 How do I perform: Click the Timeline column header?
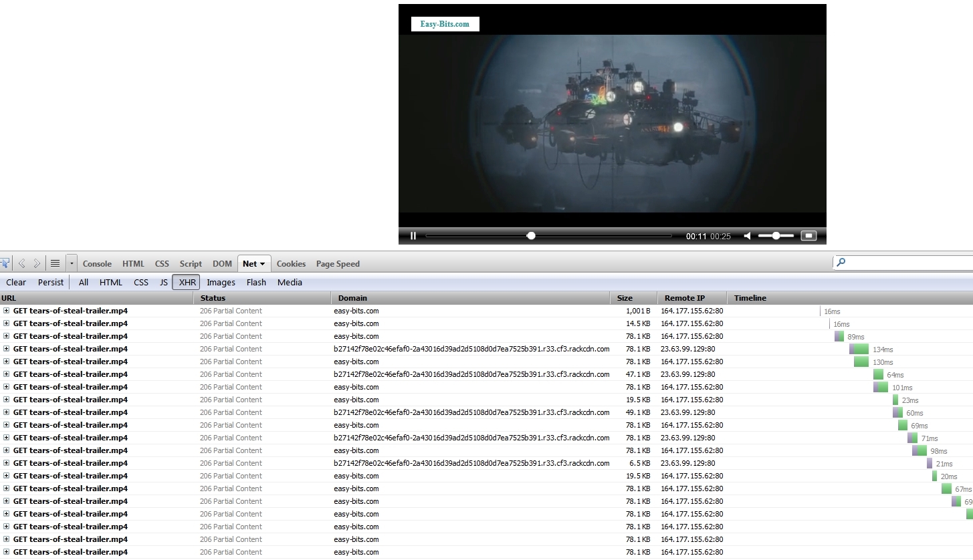(851, 298)
